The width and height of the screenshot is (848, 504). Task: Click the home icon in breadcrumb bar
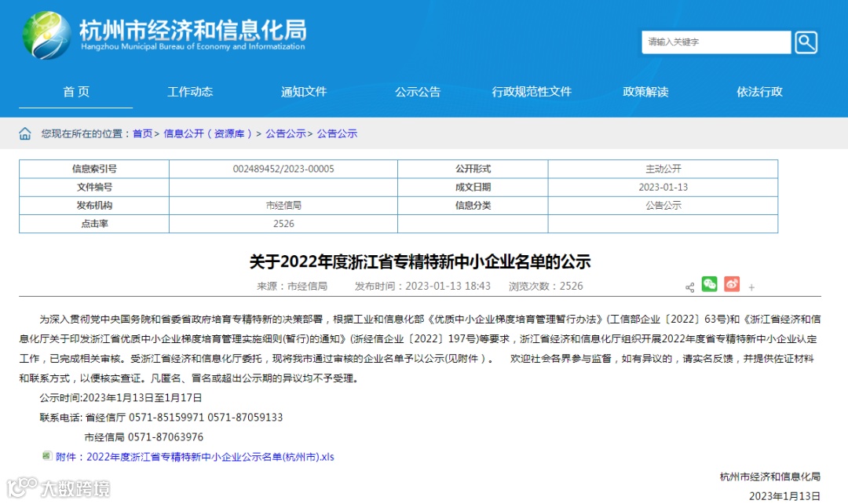click(25, 133)
